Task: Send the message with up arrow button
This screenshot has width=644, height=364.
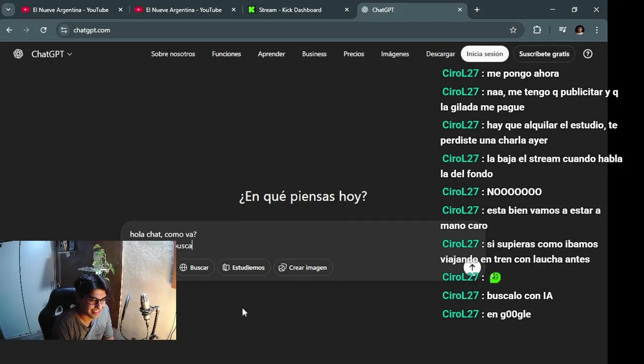Action: point(472,267)
